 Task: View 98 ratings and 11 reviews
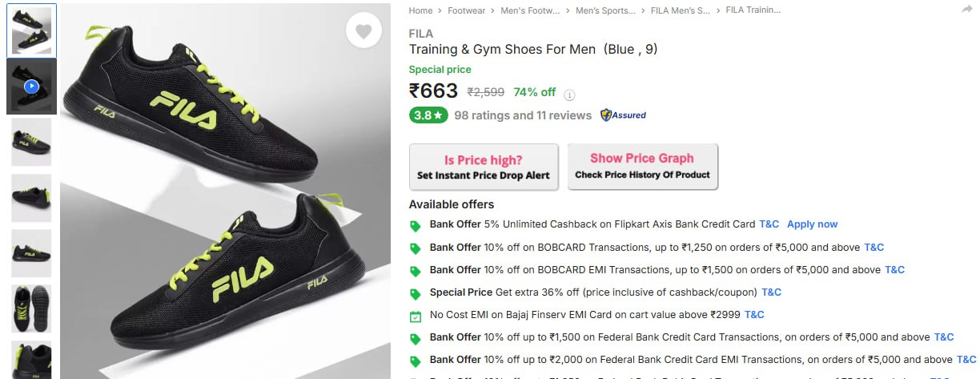tap(523, 115)
